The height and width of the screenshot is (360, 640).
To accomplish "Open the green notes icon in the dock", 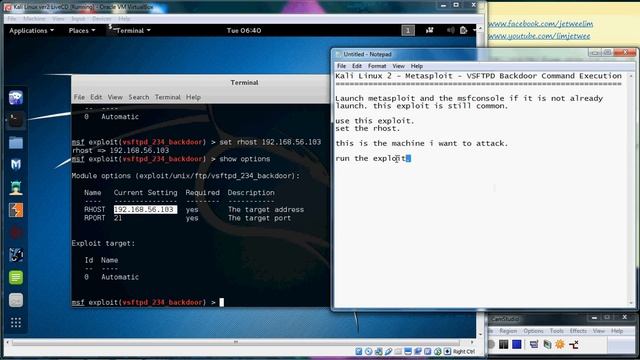I will pos(16,278).
